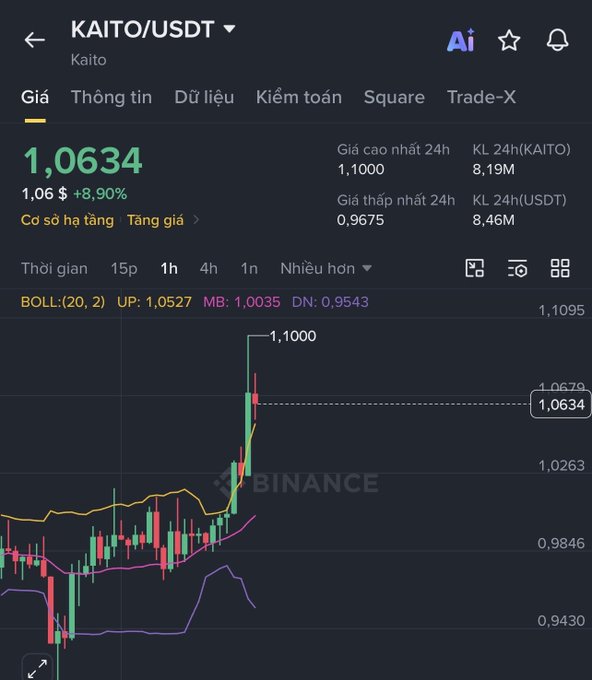Tap the 1,1095 price axis label

click(561, 310)
